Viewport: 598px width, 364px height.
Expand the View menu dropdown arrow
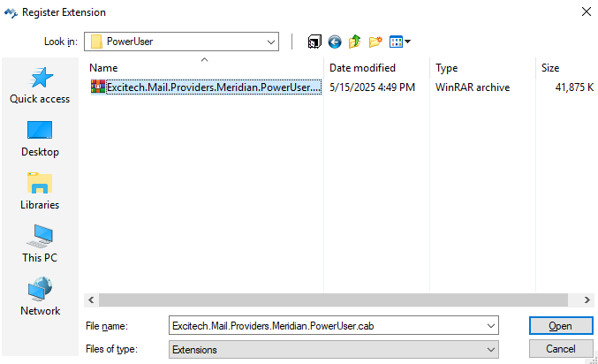[x=408, y=42]
